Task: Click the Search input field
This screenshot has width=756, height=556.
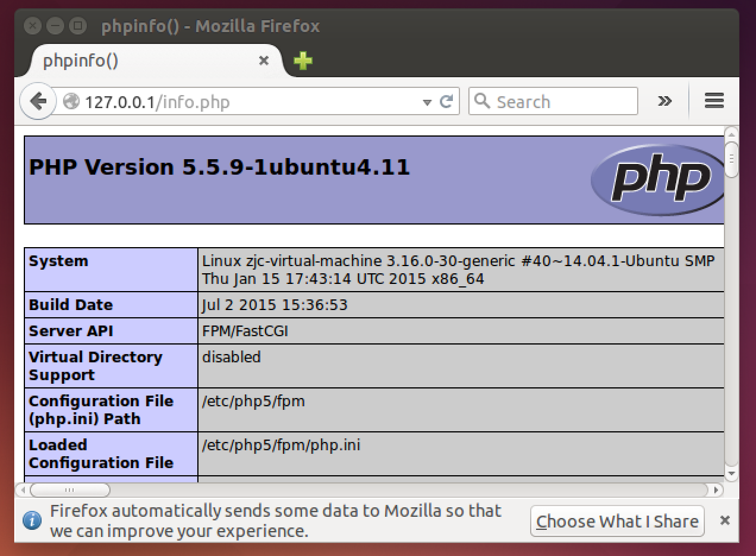Action: 553,102
